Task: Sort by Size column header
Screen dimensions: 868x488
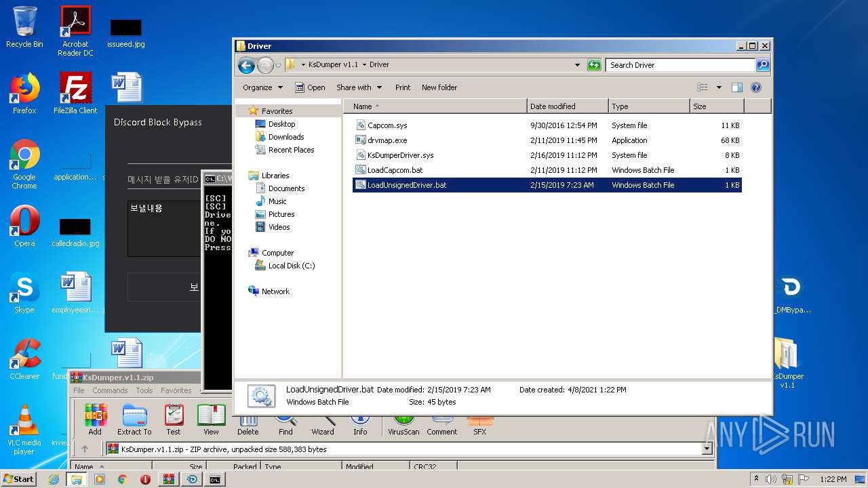Action: click(717, 106)
